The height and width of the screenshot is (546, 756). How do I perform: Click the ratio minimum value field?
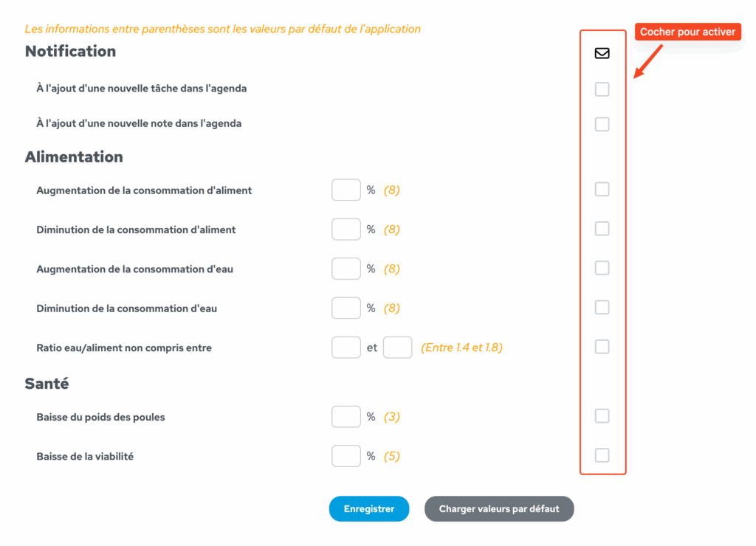(346, 348)
